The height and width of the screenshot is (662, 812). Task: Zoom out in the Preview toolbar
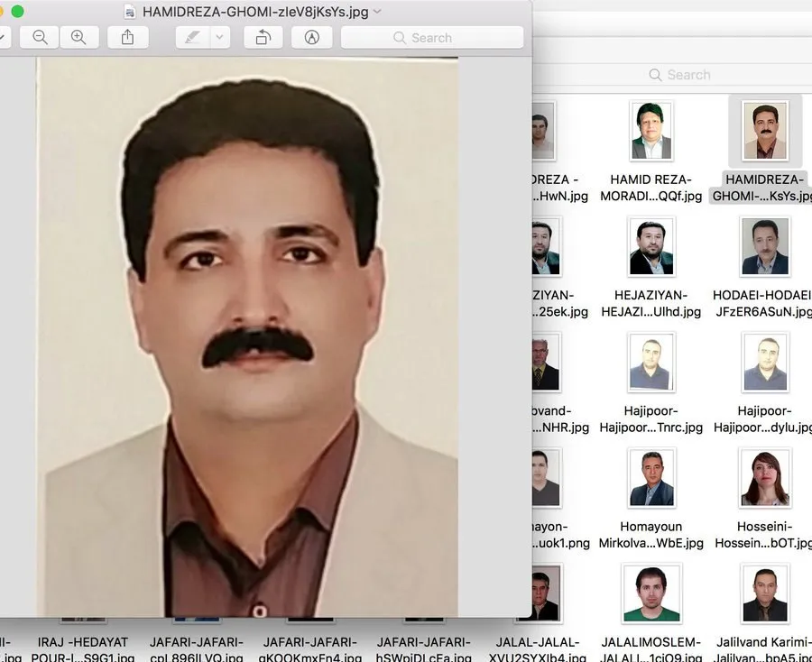point(40,37)
